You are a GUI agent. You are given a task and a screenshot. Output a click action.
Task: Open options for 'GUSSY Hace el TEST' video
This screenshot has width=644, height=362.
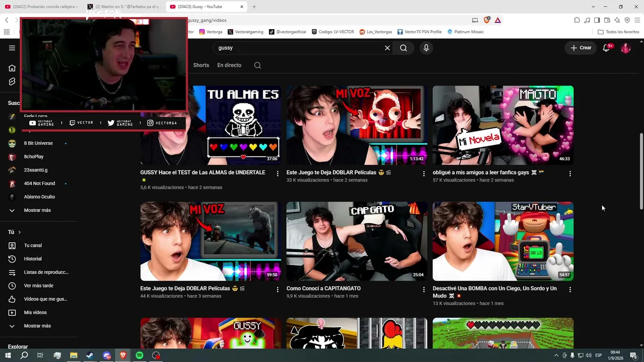pyautogui.click(x=277, y=173)
